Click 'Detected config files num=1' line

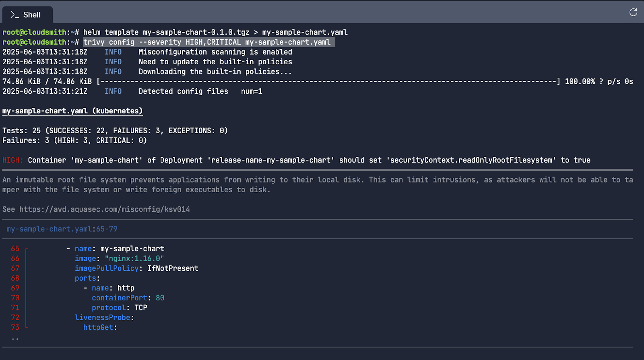(200, 91)
